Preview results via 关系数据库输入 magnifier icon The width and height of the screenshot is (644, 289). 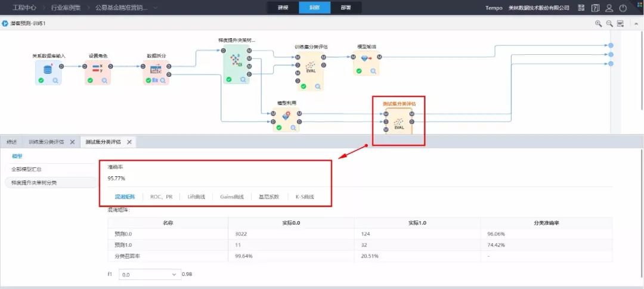[x=55, y=80]
